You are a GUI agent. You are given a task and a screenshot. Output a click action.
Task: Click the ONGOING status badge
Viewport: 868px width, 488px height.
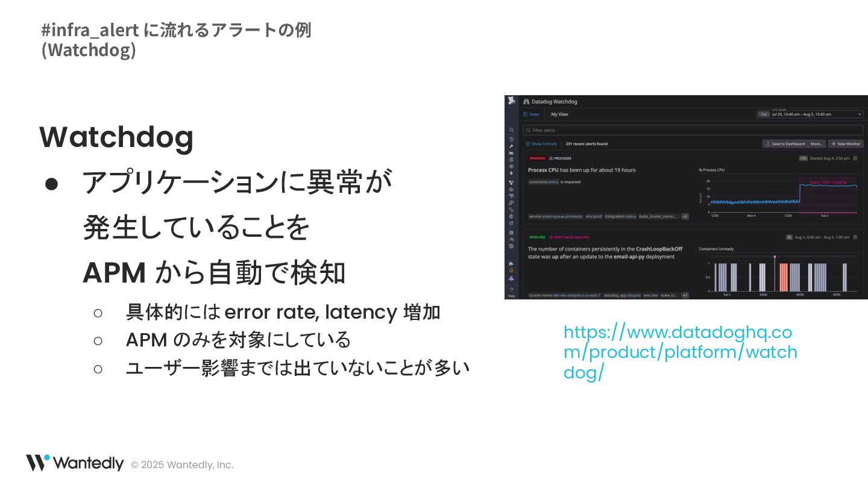point(537,158)
